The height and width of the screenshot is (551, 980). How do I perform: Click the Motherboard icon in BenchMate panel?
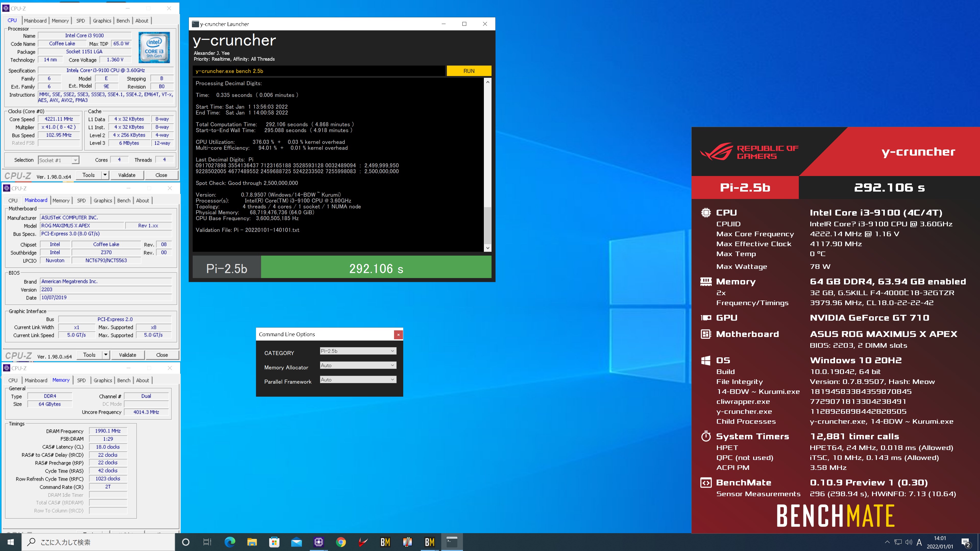click(706, 334)
